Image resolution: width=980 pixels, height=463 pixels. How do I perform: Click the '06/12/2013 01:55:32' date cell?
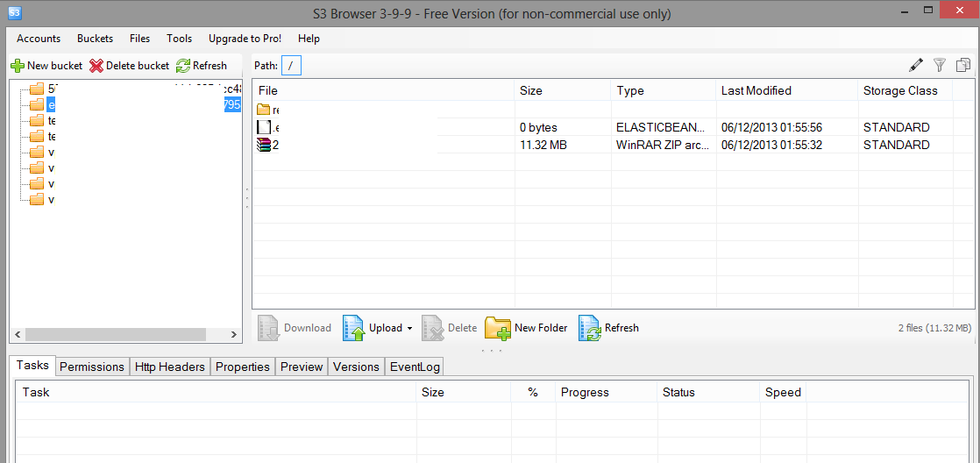tap(771, 145)
